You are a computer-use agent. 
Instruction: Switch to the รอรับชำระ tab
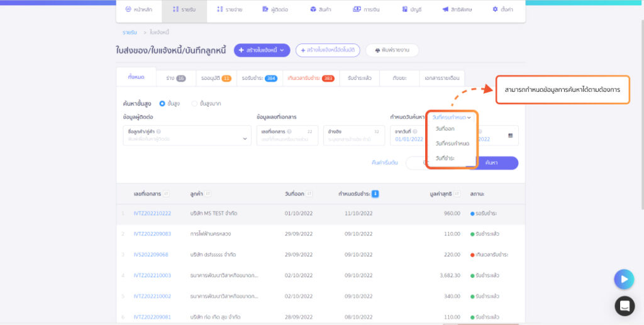coord(259,78)
